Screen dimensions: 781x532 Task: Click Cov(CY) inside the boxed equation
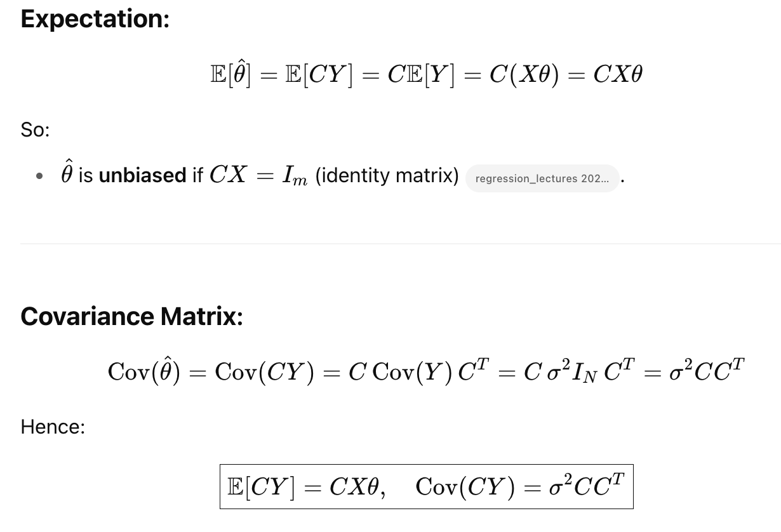pyautogui.click(x=465, y=487)
